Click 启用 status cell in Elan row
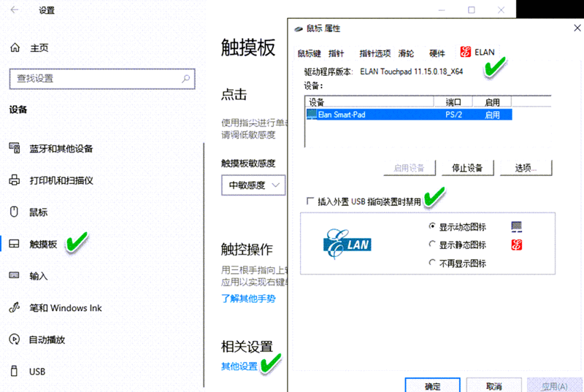This screenshot has height=392, width=584. (x=492, y=115)
